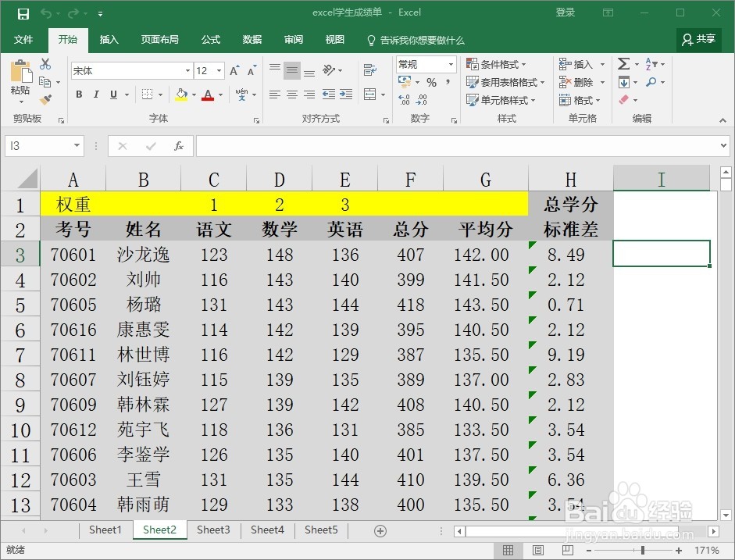Viewport: 735px width, 560px height.
Task: Click the 共享 button
Action: click(698, 40)
